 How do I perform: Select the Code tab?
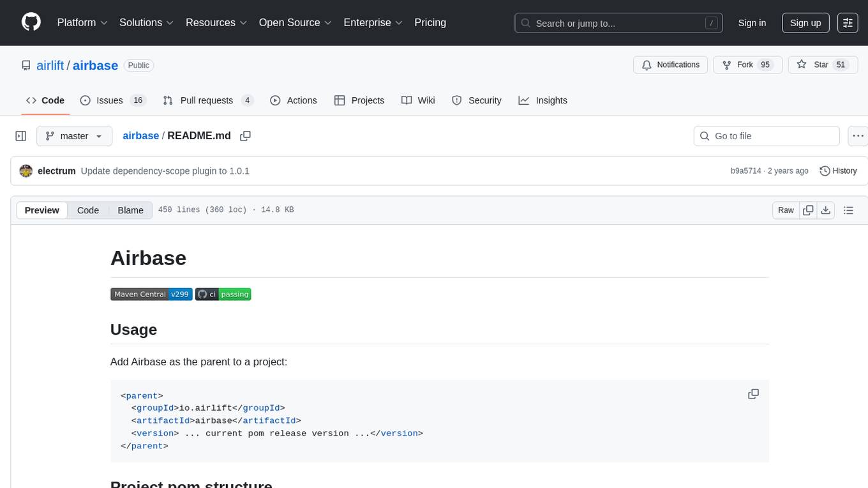point(45,100)
